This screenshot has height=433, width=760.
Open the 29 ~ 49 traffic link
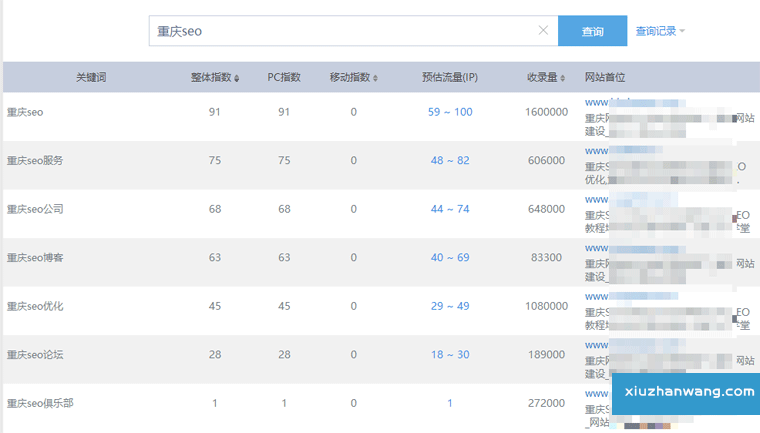[x=450, y=306]
